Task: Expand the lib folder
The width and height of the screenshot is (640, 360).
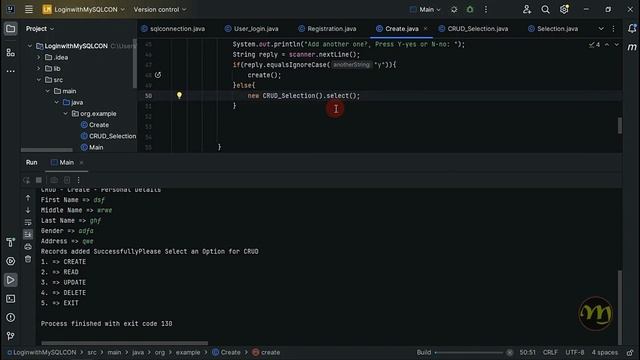Action: tap(39, 69)
